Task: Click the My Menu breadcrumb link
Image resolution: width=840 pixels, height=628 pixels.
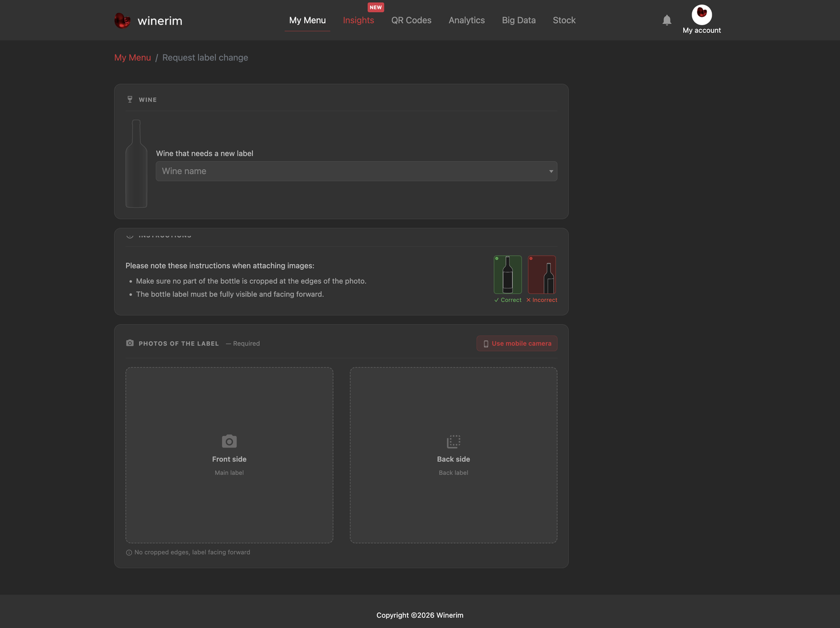Action: click(x=133, y=58)
